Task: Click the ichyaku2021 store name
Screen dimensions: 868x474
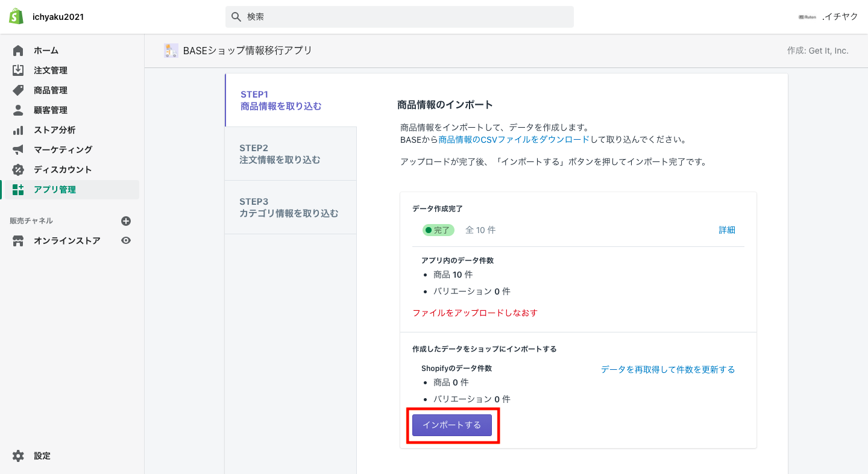Action: (x=58, y=17)
